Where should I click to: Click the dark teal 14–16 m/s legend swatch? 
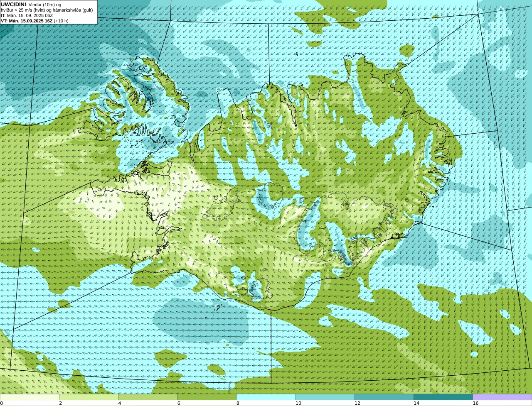pos(443,397)
